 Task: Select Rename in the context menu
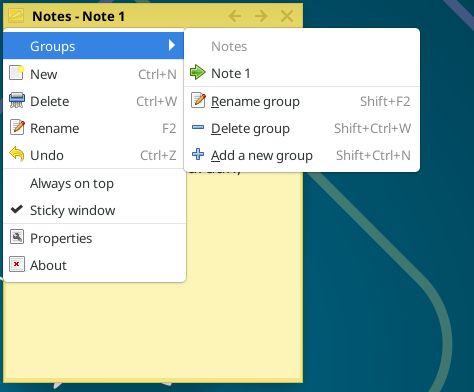[93, 128]
